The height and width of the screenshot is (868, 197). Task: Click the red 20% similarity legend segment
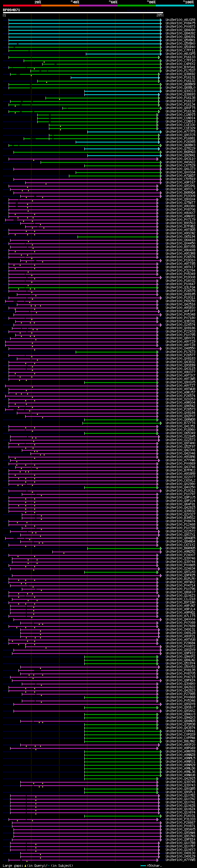pos(22,6)
